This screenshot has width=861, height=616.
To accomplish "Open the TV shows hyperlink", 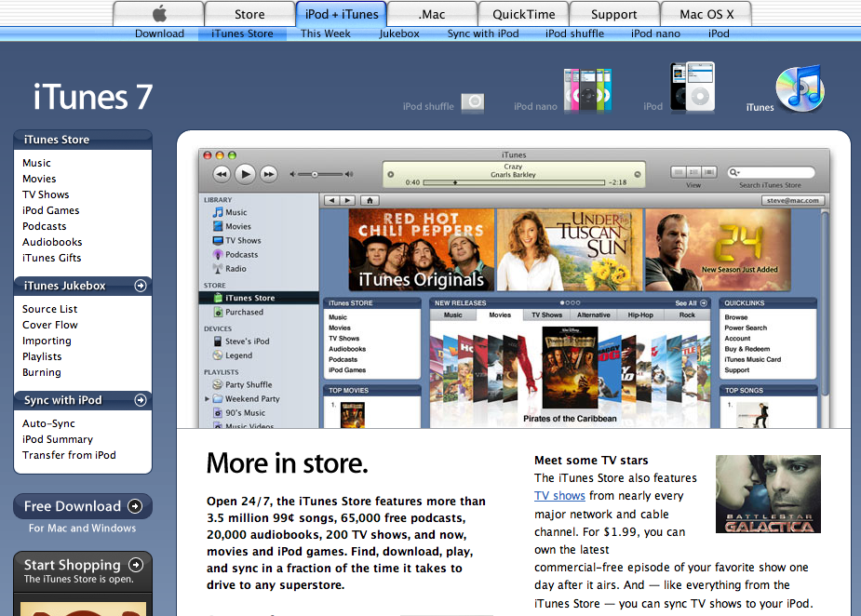I will click(559, 496).
